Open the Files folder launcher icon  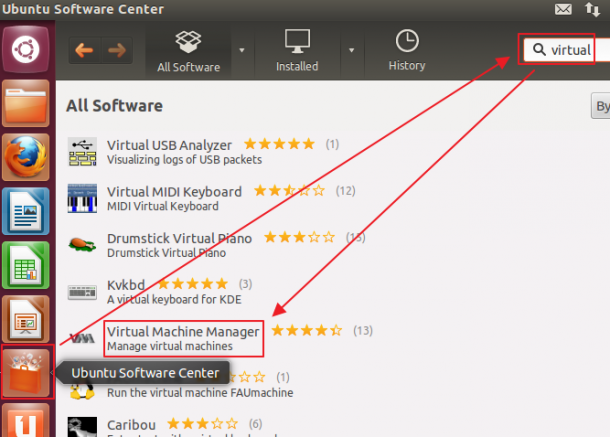tap(26, 103)
